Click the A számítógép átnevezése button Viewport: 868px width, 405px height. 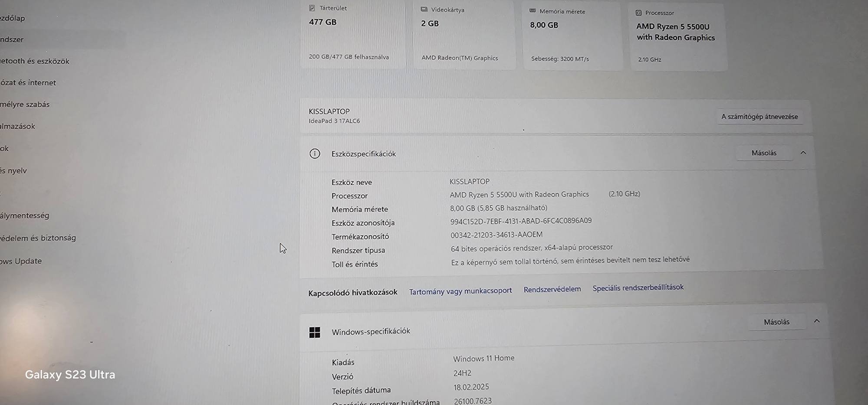[759, 117]
